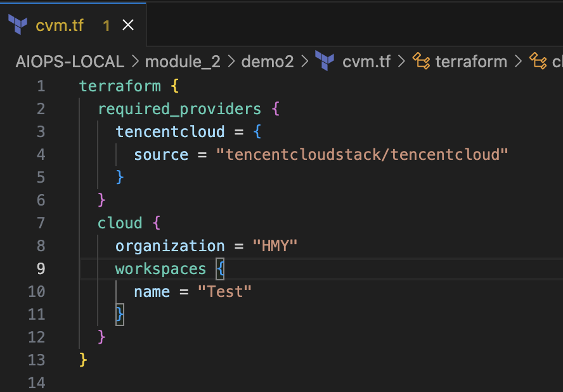
Task: Click 'required_providers' on line 2
Action: [179, 109]
